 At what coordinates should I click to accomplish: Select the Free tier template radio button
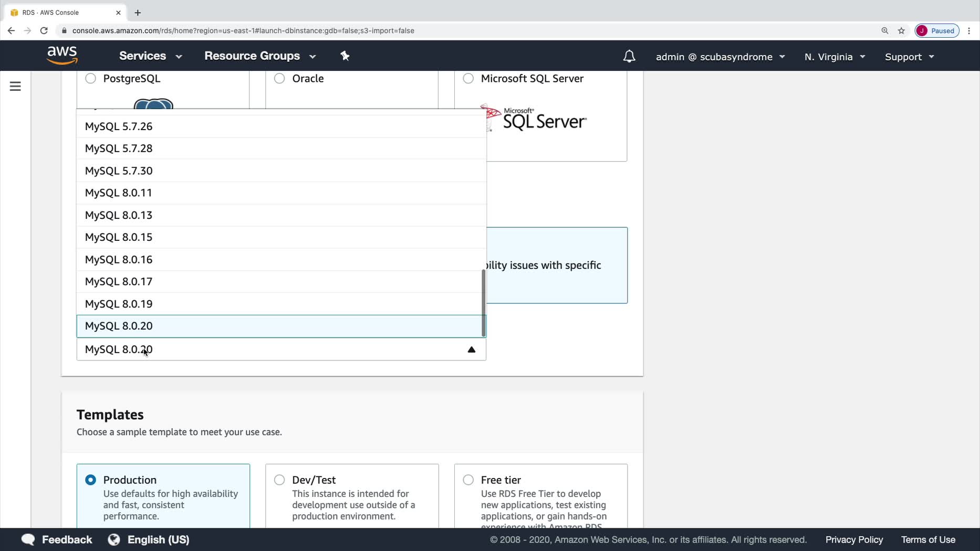(468, 480)
